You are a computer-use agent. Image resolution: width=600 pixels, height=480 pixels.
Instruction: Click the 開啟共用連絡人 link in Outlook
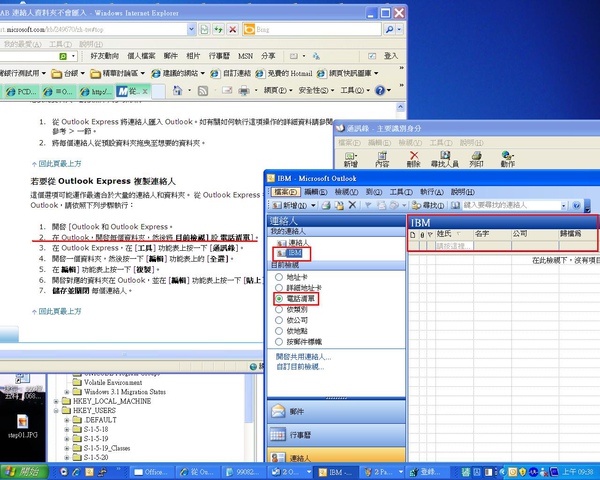pyautogui.click(x=303, y=357)
